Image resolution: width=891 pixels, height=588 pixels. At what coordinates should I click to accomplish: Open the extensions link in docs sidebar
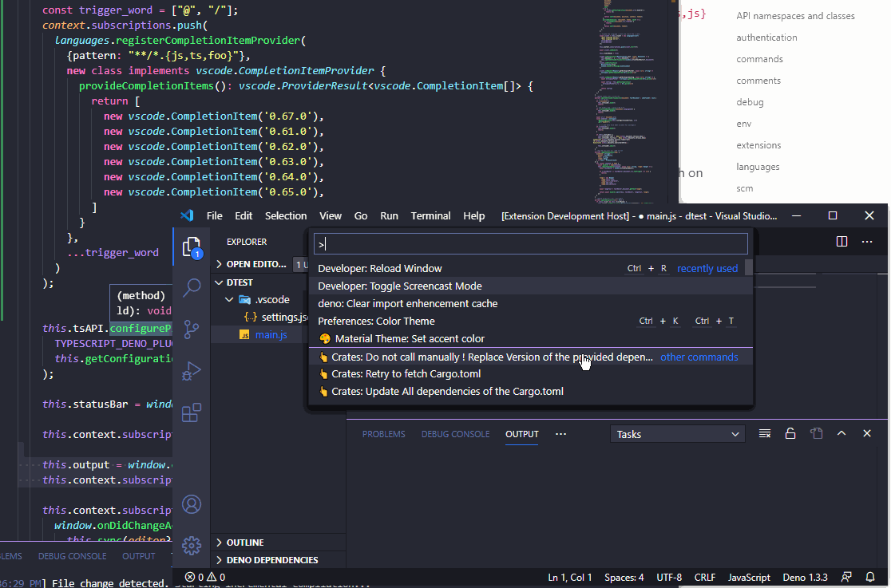pos(758,145)
